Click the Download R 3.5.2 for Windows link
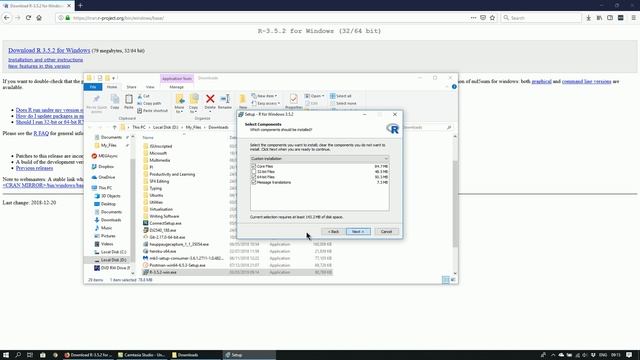The height and width of the screenshot is (360, 640). 49,50
